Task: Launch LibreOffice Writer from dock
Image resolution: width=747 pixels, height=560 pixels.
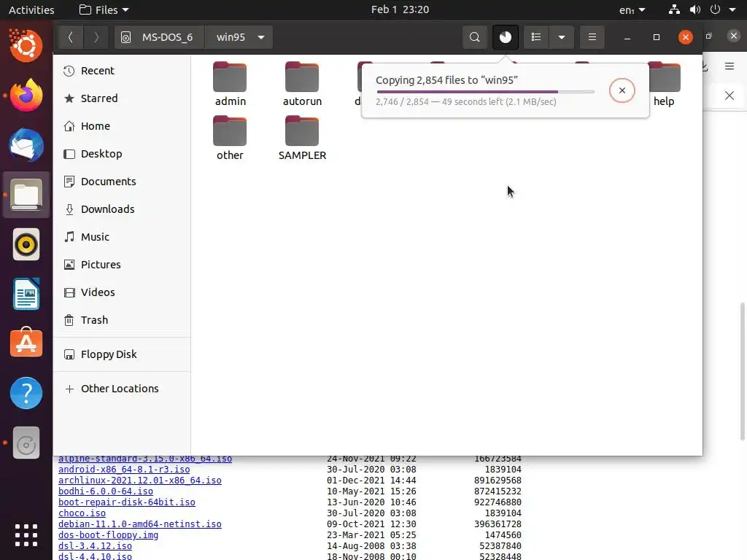Action: (x=26, y=294)
